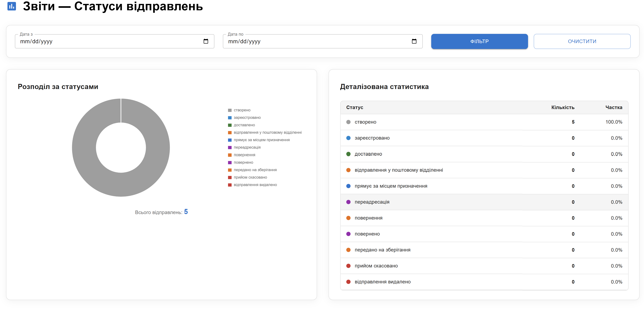The image size is (644, 310).
Task: Select the 'зареєстровано' legend label
Action: point(247,118)
